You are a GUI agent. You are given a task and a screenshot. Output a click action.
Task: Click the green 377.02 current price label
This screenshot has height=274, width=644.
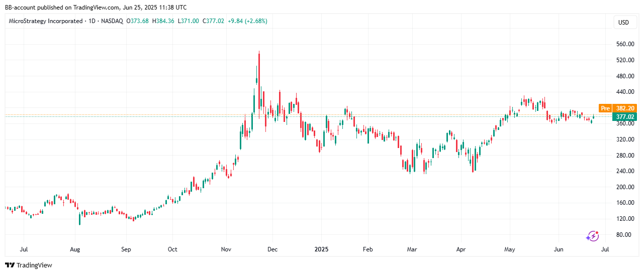(x=624, y=116)
